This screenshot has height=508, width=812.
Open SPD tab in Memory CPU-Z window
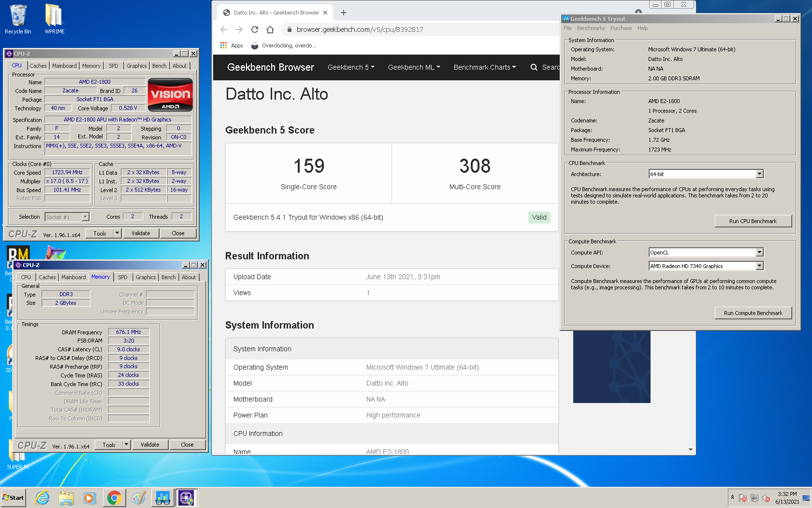pos(123,277)
